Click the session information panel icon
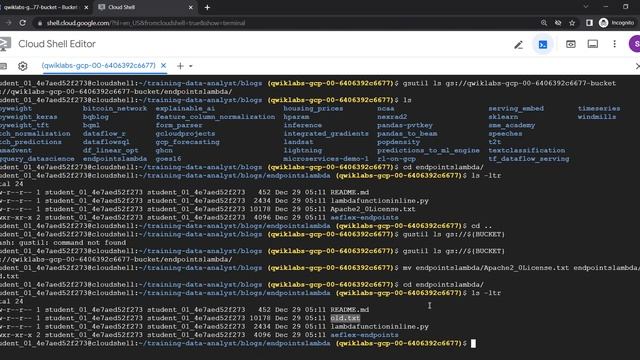Image resolution: width=640 pixels, height=360 pixels. point(593,44)
